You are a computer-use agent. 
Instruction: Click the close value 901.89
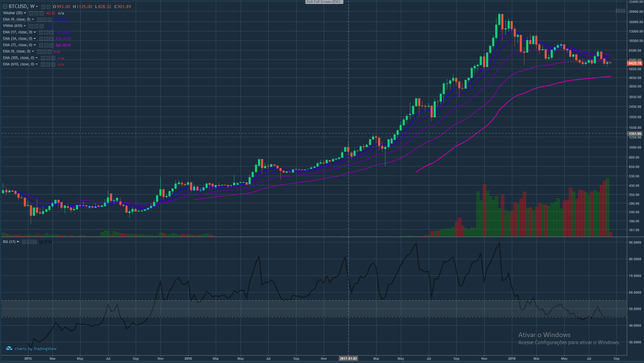click(124, 7)
